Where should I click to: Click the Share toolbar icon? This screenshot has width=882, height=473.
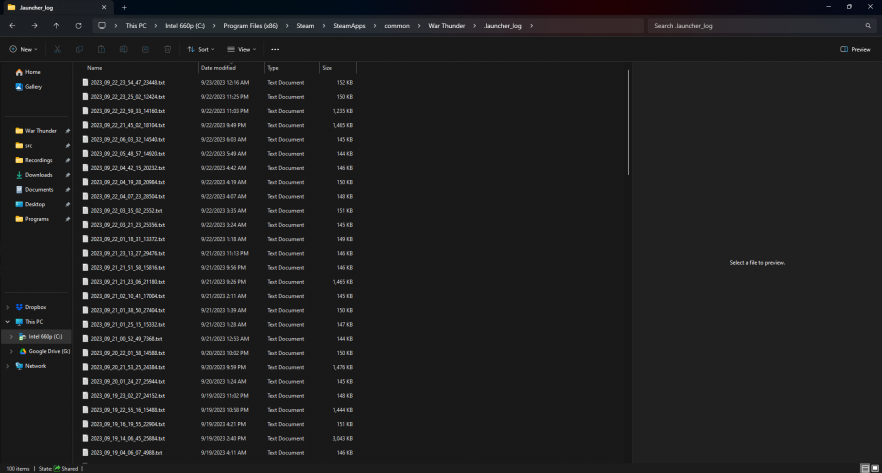coord(145,49)
